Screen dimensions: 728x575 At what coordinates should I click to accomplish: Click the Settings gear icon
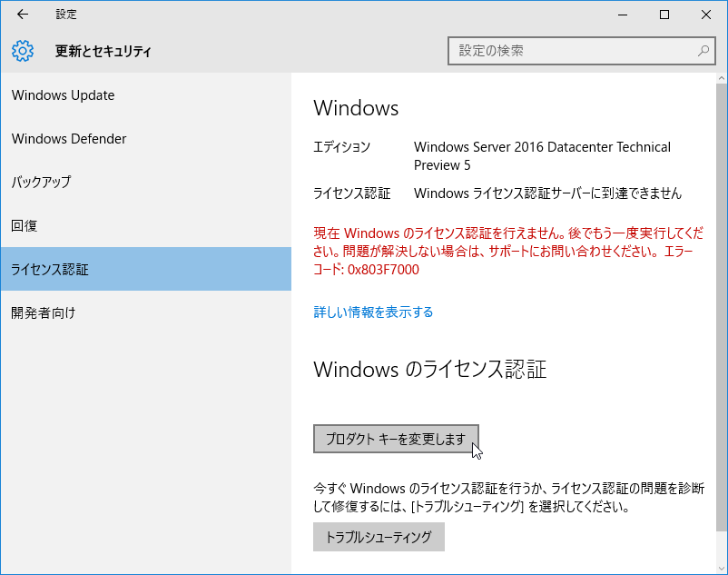pyautogui.click(x=23, y=51)
